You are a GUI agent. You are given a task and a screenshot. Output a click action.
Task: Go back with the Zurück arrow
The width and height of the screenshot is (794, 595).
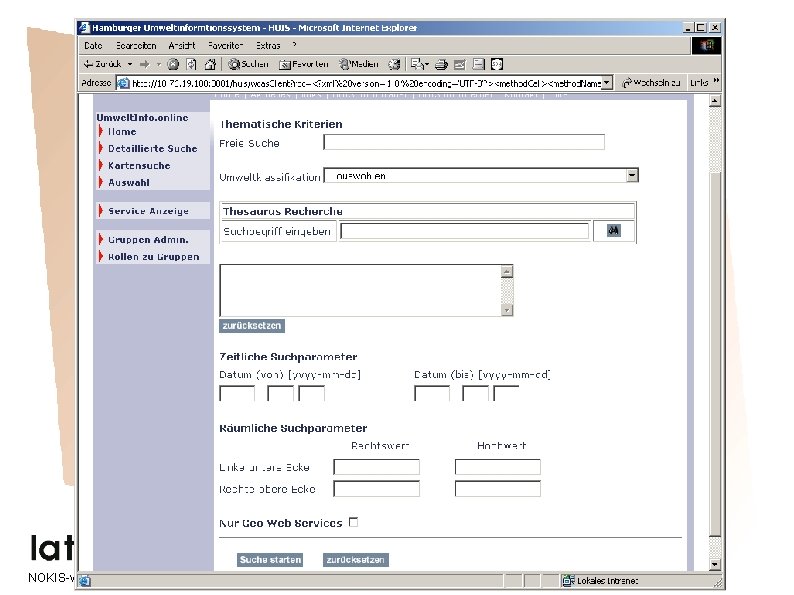pos(102,64)
